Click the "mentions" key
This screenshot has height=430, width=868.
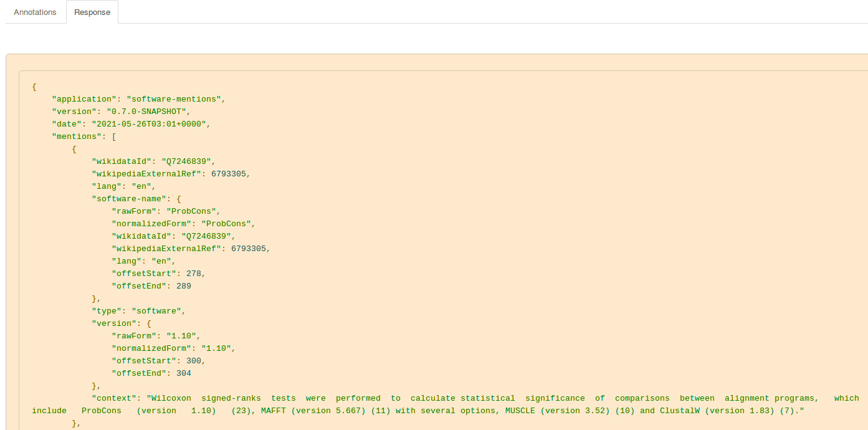pos(77,136)
